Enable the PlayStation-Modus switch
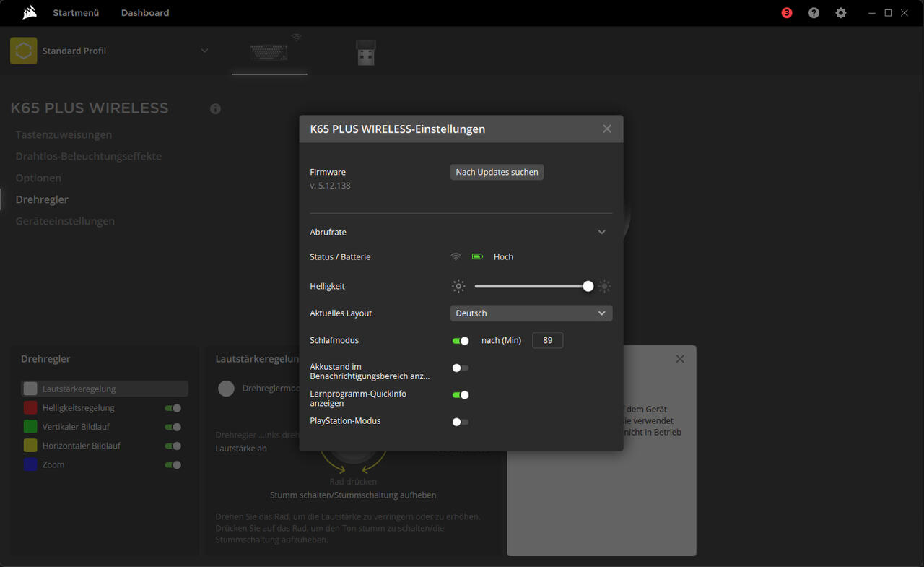Screen dimensions: 924x567 pos(461,422)
